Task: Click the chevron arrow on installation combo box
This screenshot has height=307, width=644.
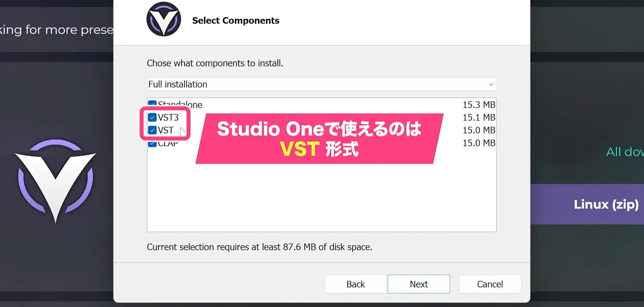Action: pyautogui.click(x=491, y=84)
